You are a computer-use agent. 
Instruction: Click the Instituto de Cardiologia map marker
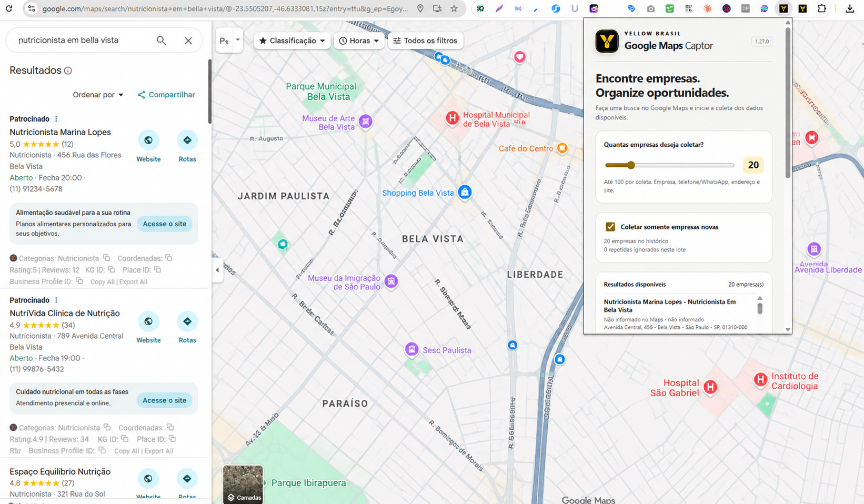(x=760, y=379)
